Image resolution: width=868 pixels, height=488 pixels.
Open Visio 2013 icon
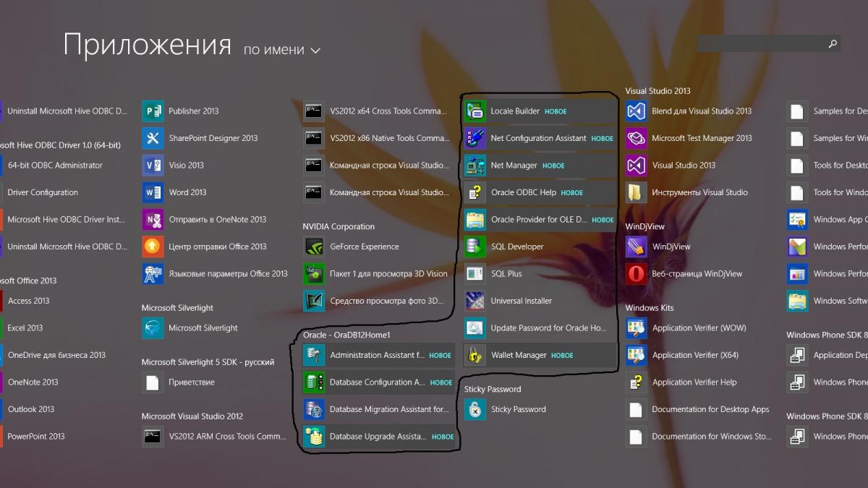click(153, 166)
